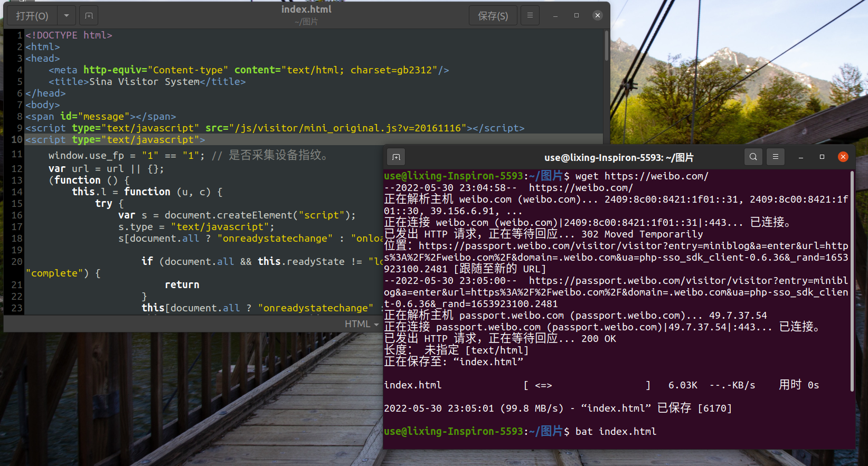Open a new tab in the terminal
This screenshot has width=868, height=466.
tap(396, 157)
